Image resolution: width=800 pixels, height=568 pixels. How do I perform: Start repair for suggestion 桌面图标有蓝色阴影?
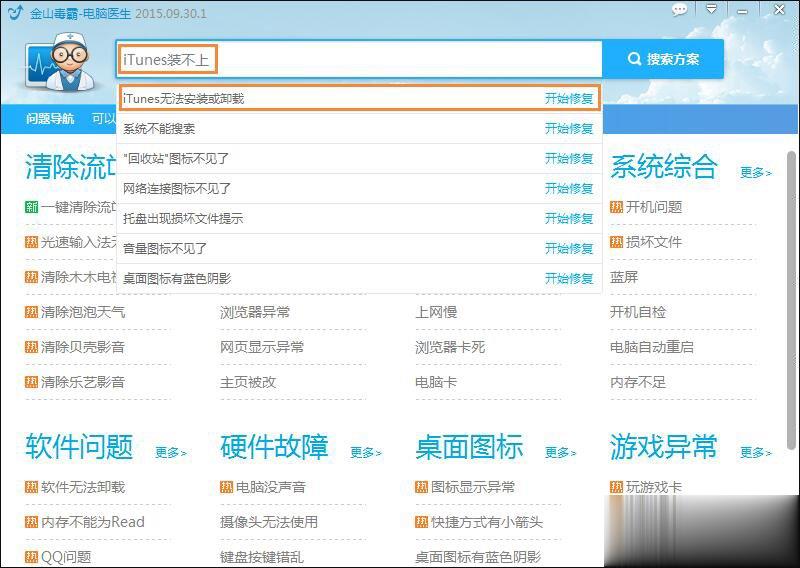pyautogui.click(x=569, y=279)
